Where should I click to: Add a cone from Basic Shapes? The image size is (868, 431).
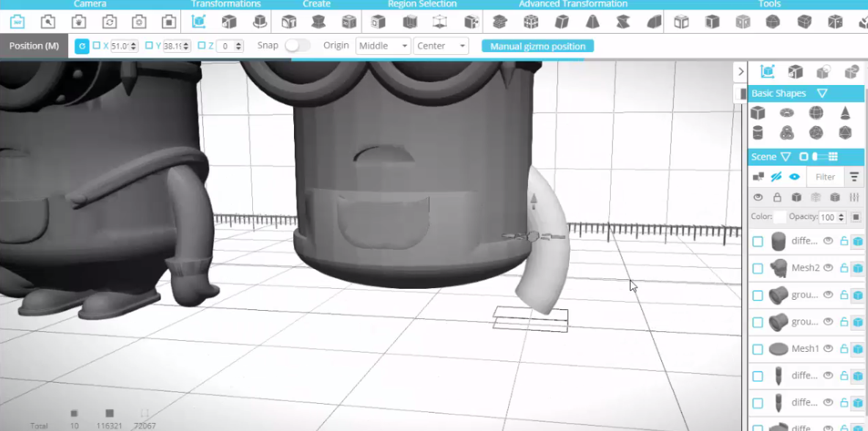point(845,113)
